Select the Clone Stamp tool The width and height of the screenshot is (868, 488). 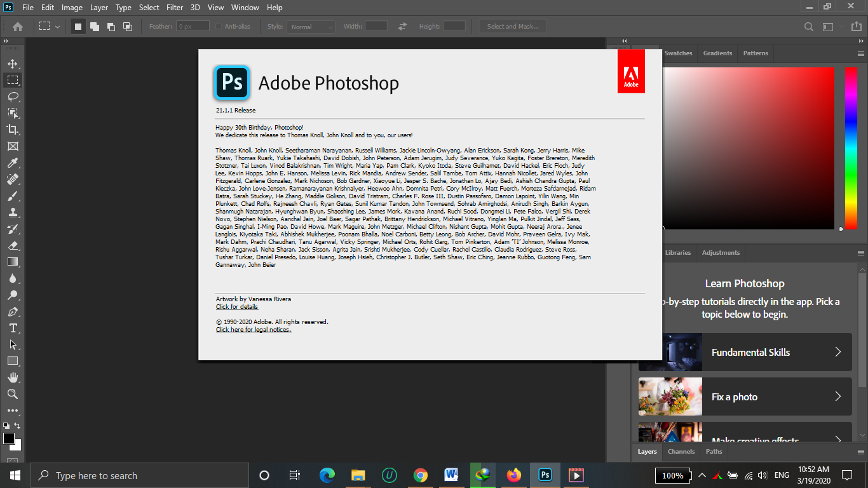pos(13,212)
